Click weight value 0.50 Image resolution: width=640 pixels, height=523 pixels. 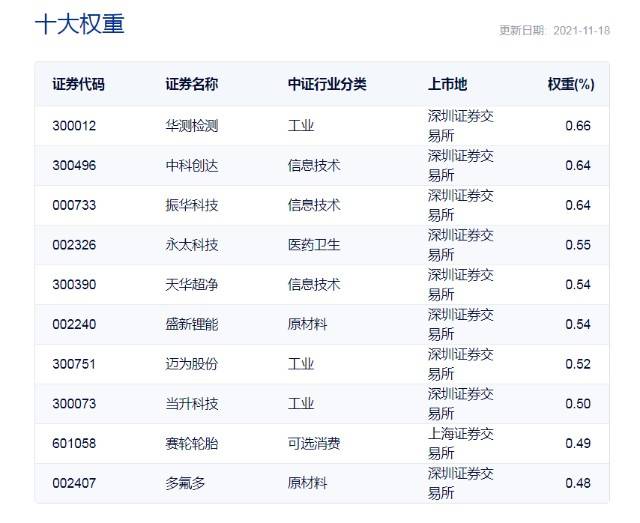point(578,404)
